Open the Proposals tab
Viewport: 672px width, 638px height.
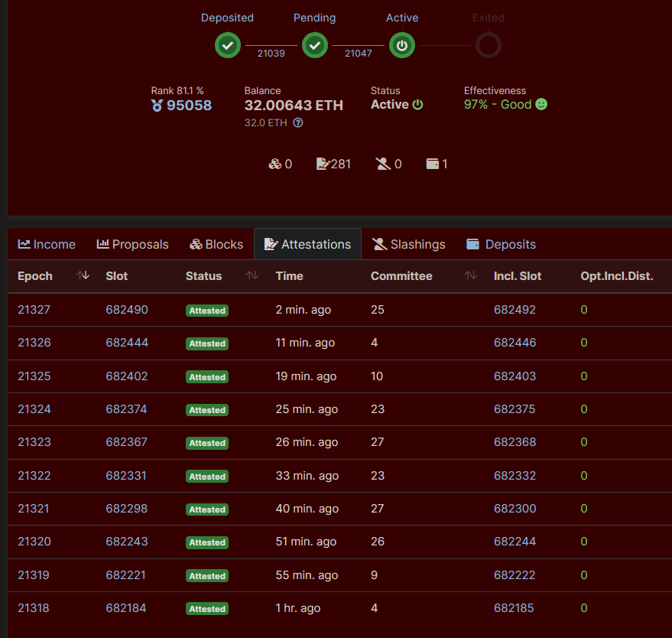[132, 244]
